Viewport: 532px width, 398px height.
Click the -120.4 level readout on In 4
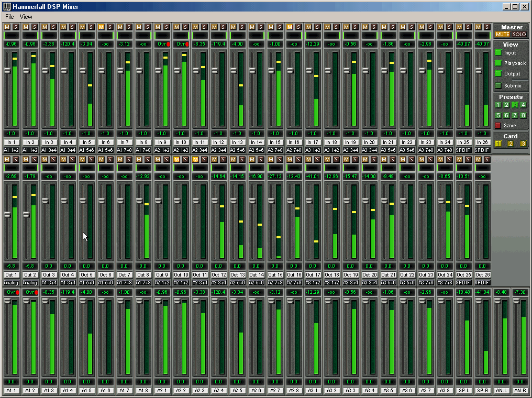click(68, 44)
